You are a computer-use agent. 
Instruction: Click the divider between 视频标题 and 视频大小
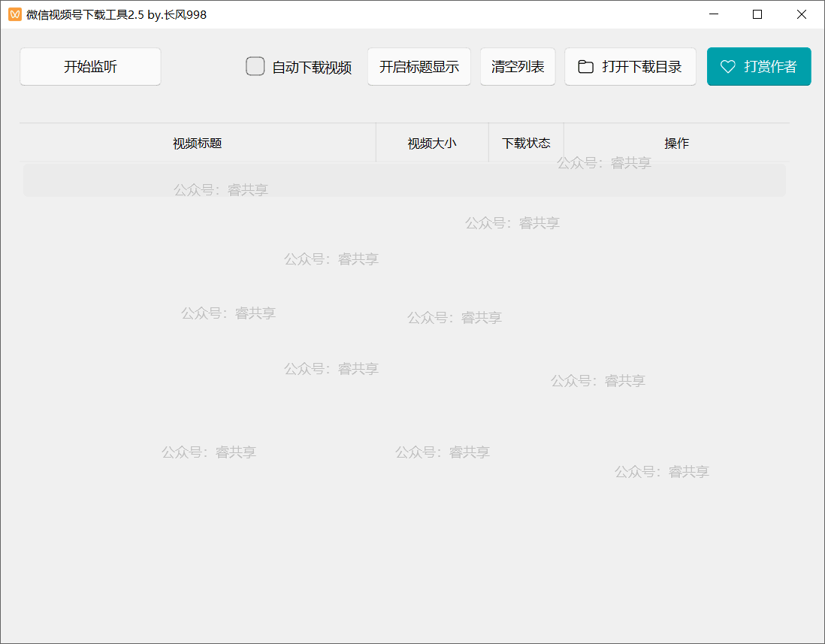[x=376, y=143]
